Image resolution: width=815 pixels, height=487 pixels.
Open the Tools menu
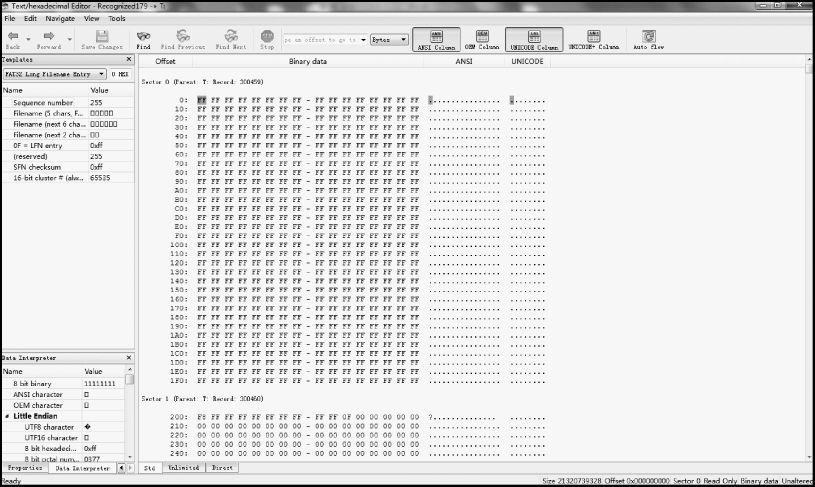click(x=117, y=18)
